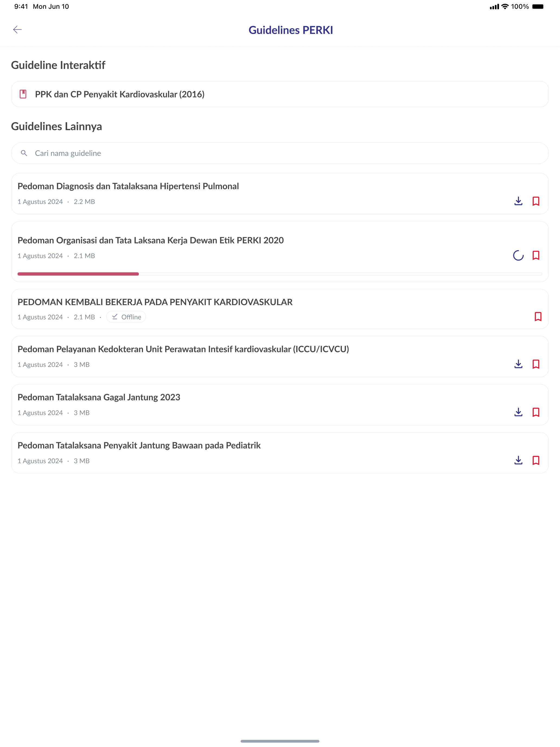Click the Offline status badge
Viewport: 560px width, 747px height.
126,317
